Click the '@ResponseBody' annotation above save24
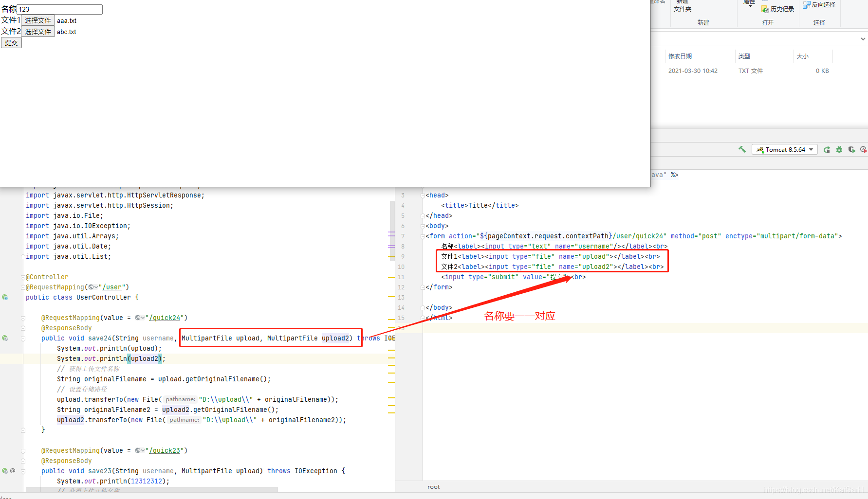This screenshot has height=499, width=868. point(66,328)
